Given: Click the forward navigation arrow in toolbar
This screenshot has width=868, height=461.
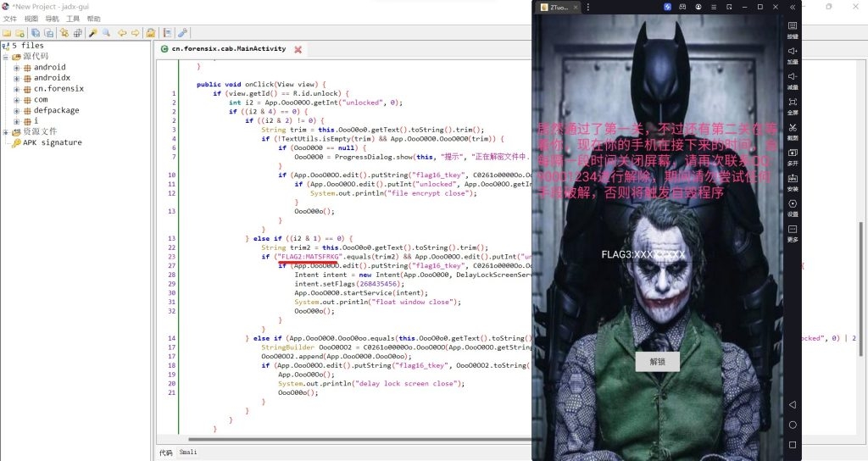Looking at the screenshot, I should tap(136, 33).
